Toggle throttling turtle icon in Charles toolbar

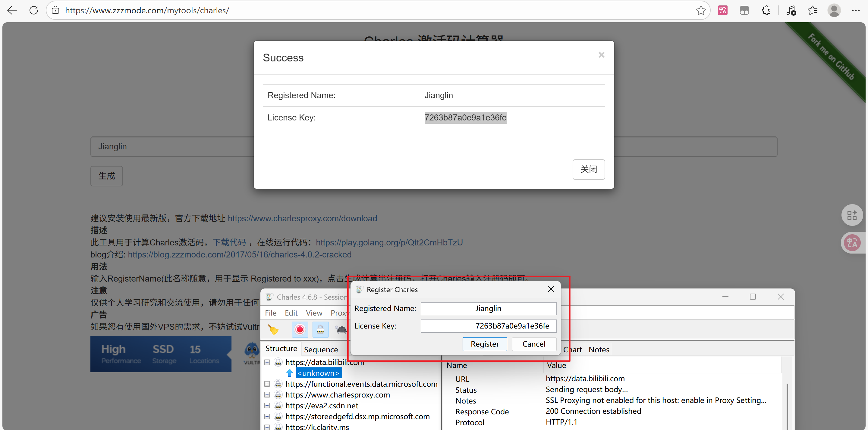point(341,330)
